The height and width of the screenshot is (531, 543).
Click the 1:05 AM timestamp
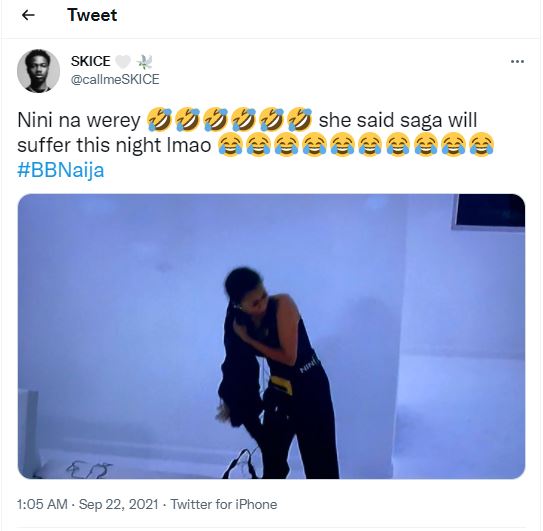pos(42,504)
